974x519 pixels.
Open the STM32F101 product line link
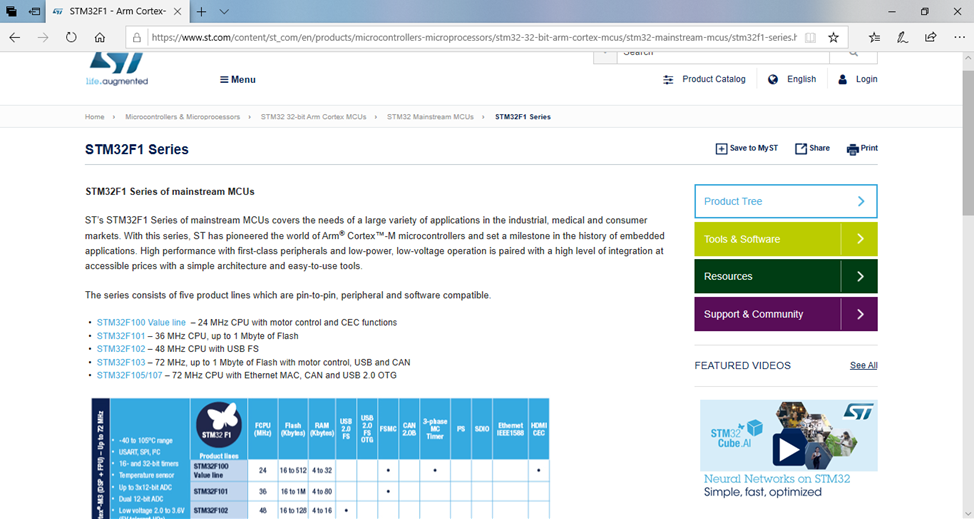pos(121,336)
